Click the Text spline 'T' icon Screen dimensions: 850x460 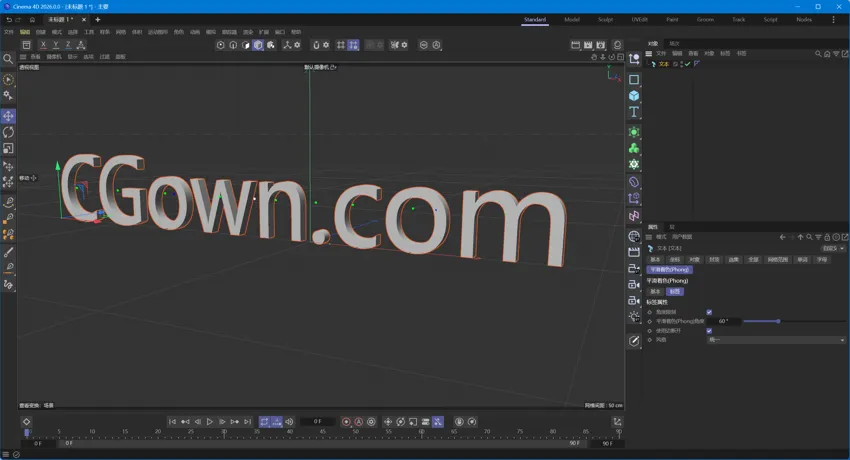(x=634, y=112)
